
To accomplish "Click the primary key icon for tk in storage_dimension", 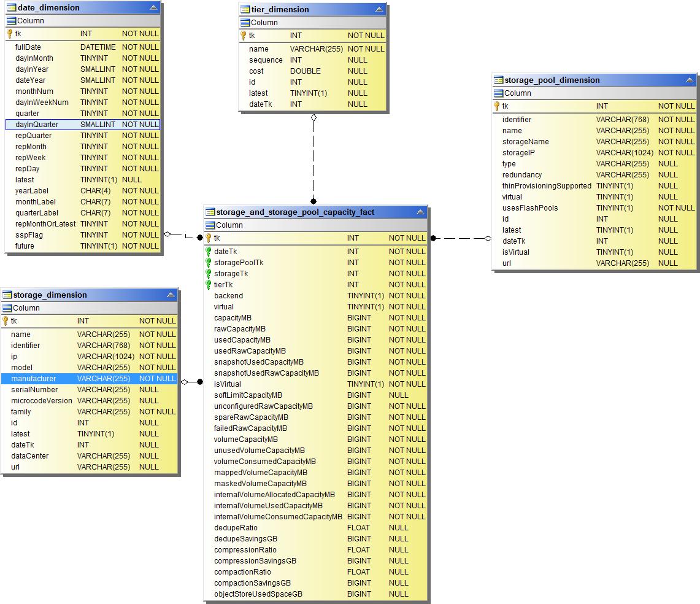I will pyautogui.click(x=9, y=320).
